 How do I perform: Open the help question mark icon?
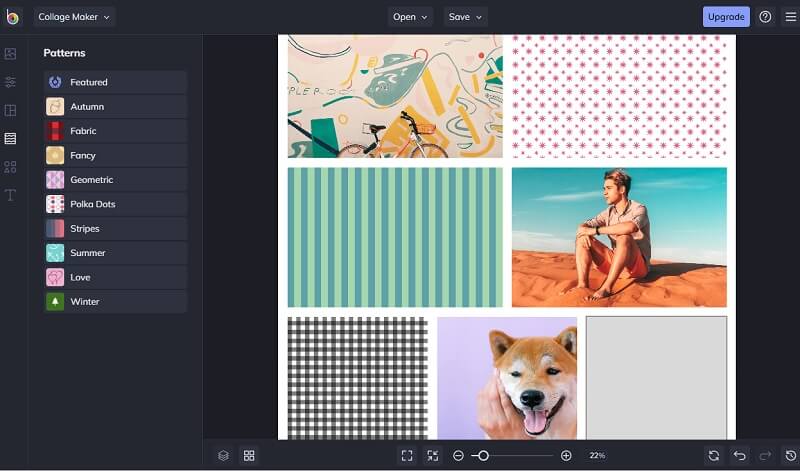tap(765, 17)
